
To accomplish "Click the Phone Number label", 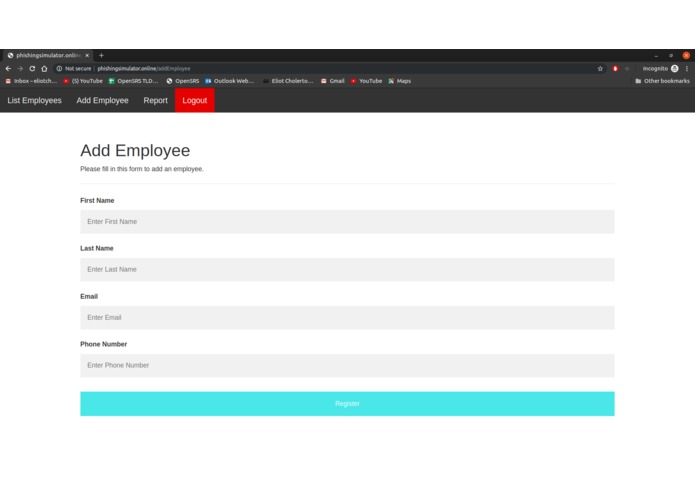I will [x=103, y=344].
